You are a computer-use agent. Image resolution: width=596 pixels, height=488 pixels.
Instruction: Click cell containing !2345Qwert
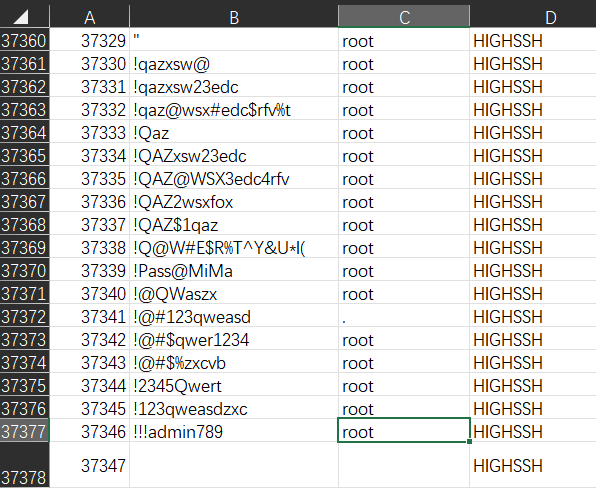[234, 386]
